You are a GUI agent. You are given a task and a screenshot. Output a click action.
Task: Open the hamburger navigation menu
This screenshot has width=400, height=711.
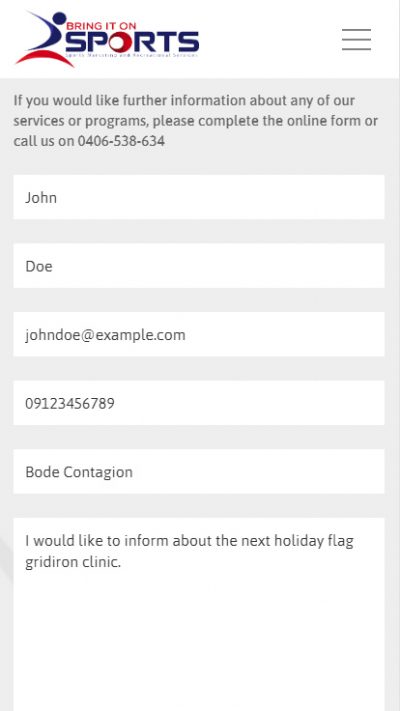(x=356, y=39)
